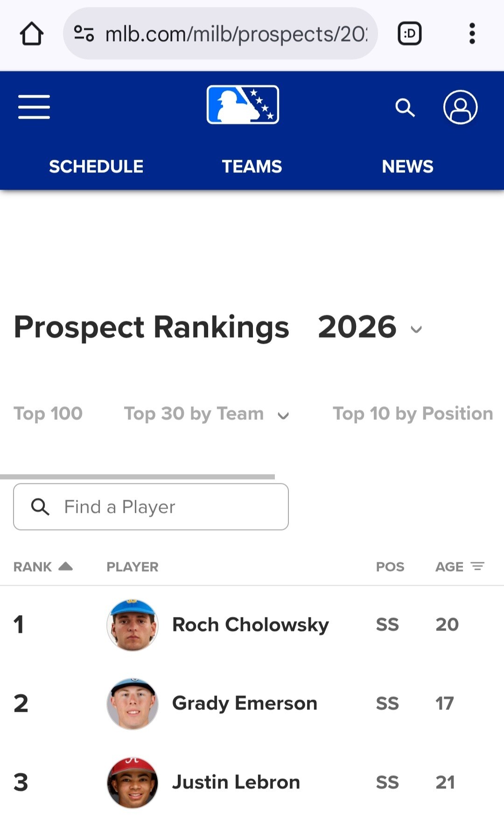Viewport: 504px width, 822px height.
Task: Tap the search magnifier in the blue header
Action: [405, 107]
